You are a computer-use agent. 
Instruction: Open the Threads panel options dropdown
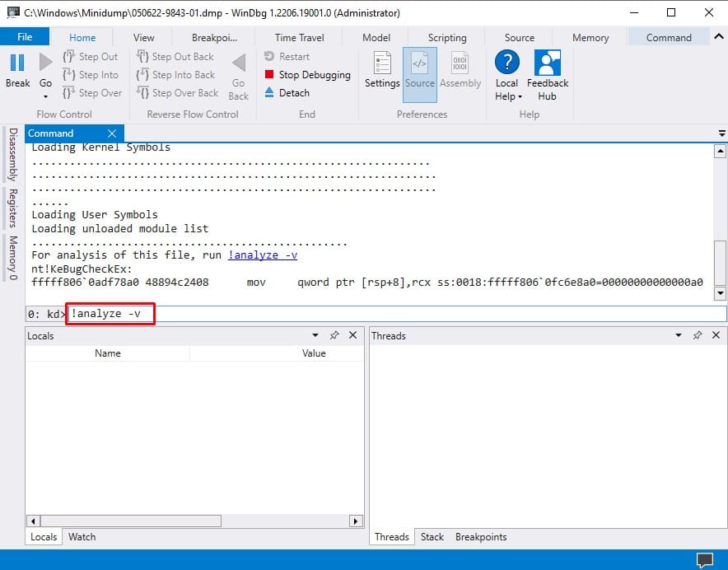pos(679,335)
